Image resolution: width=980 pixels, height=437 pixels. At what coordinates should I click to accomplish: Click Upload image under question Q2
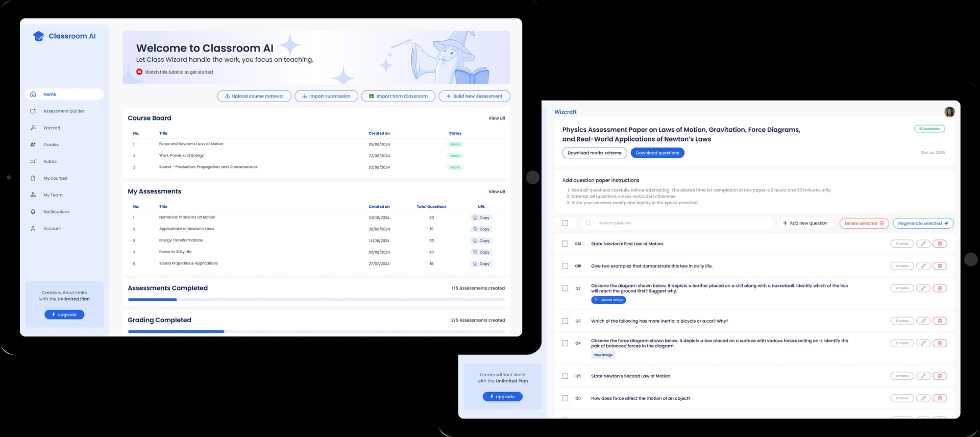608,300
